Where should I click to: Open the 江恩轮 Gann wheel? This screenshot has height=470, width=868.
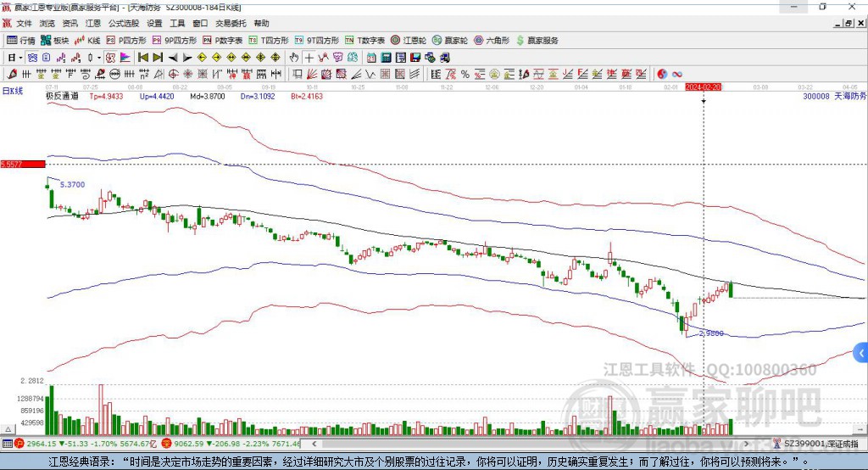tap(409, 41)
